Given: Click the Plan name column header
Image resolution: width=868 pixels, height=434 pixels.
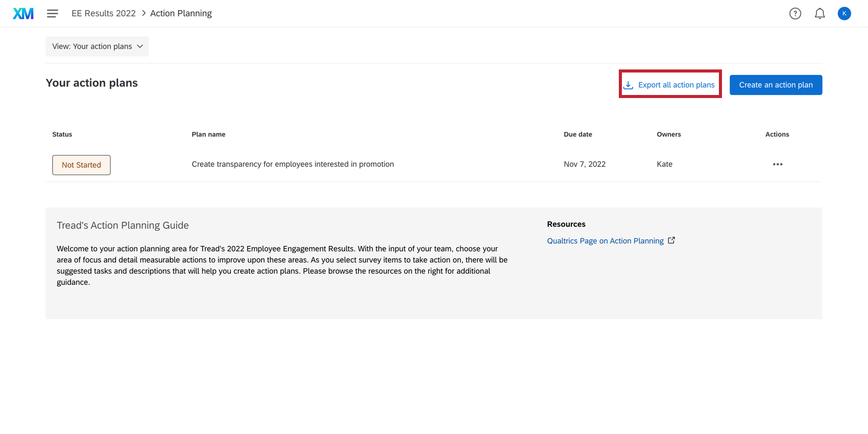Looking at the screenshot, I should click(x=208, y=134).
